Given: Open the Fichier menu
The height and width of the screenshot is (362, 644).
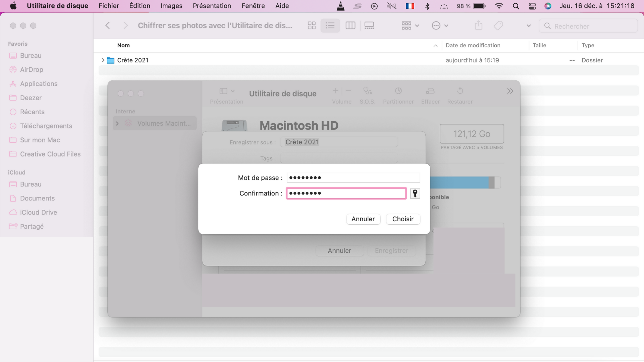Looking at the screenshot, I should point(109,6).
